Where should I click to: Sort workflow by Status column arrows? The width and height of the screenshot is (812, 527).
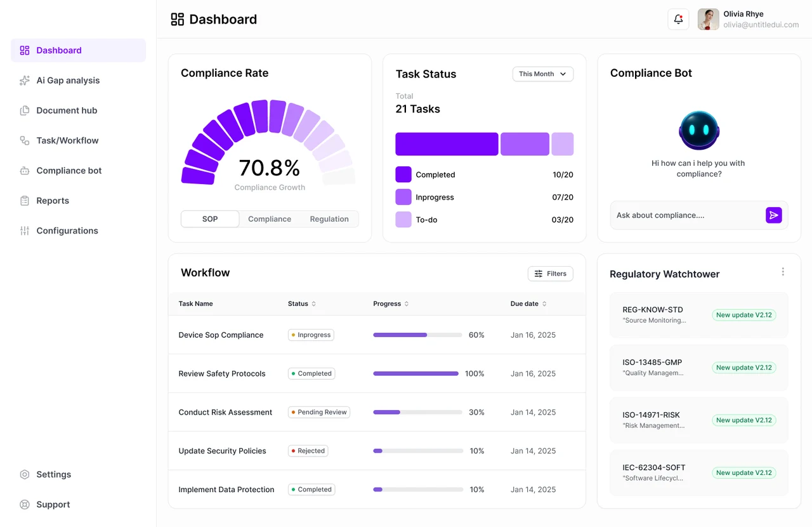click(313, 304)
